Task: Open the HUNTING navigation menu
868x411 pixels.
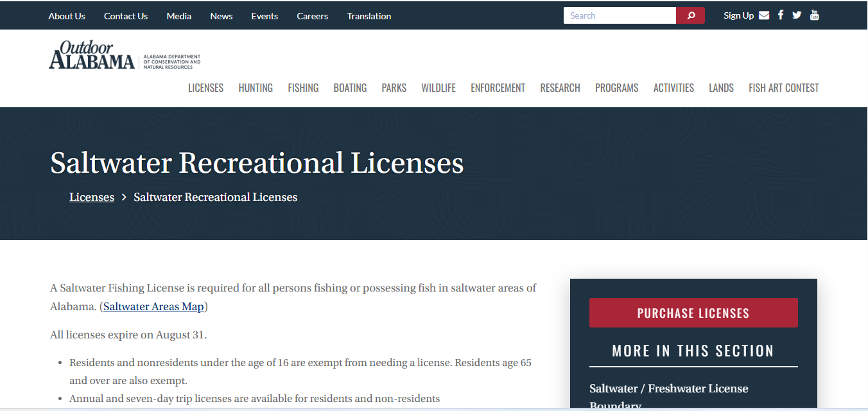Action: pos(256,88)
